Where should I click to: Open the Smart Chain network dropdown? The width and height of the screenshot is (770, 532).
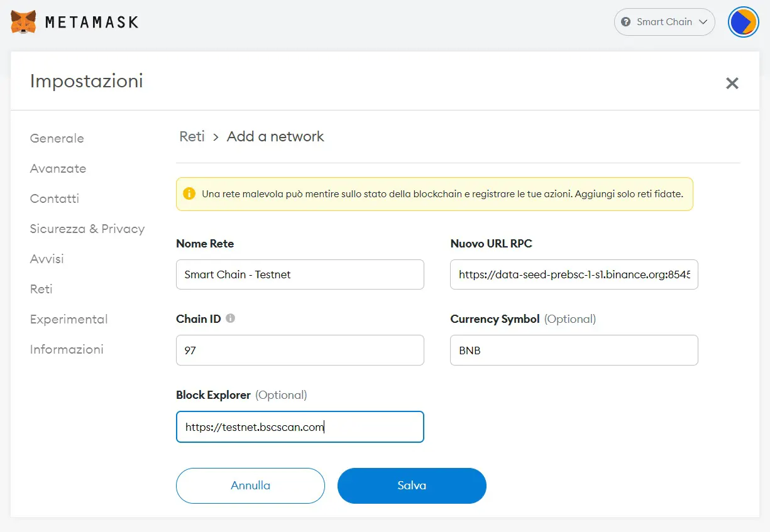(x=664, y=22)
